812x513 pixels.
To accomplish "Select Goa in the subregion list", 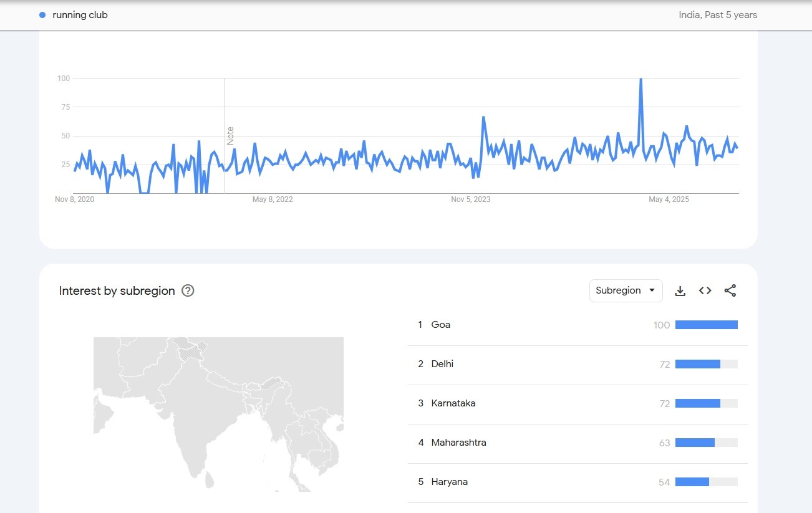I will coord(440,325).
